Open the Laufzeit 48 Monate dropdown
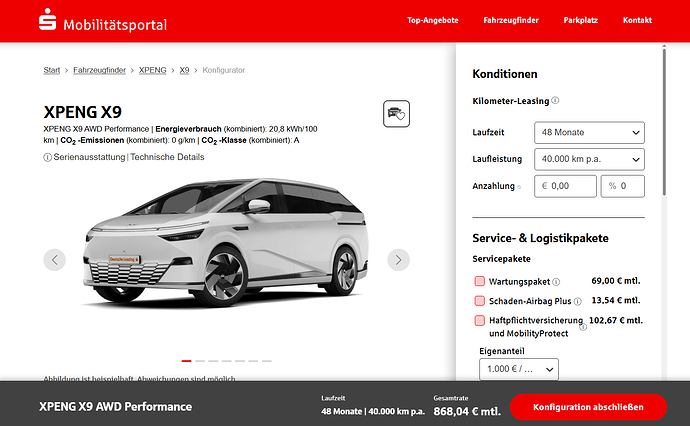 (589, 132)
